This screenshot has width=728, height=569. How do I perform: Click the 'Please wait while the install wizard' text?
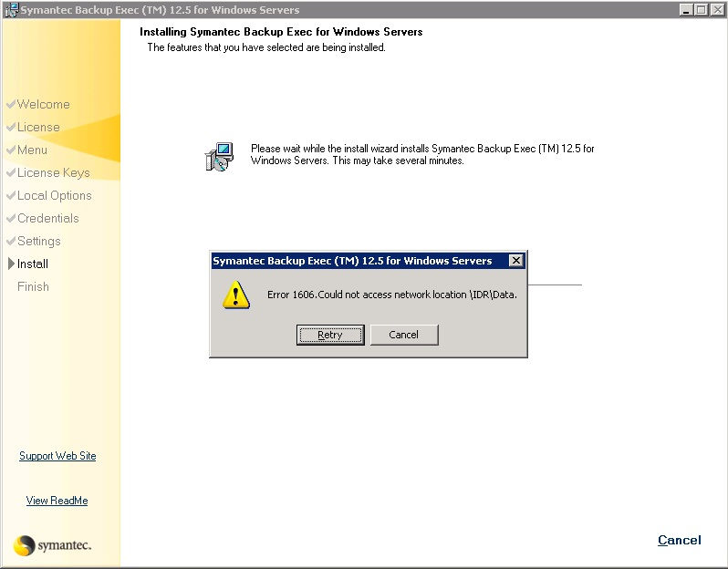pos(422,154)
